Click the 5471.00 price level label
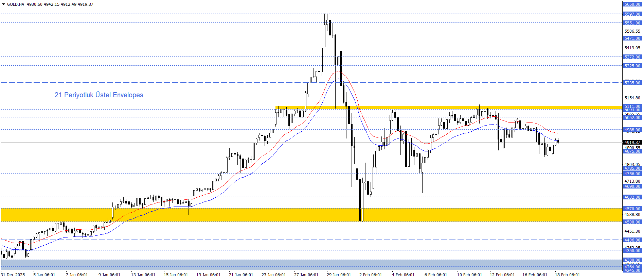 (x=632, y=38)
